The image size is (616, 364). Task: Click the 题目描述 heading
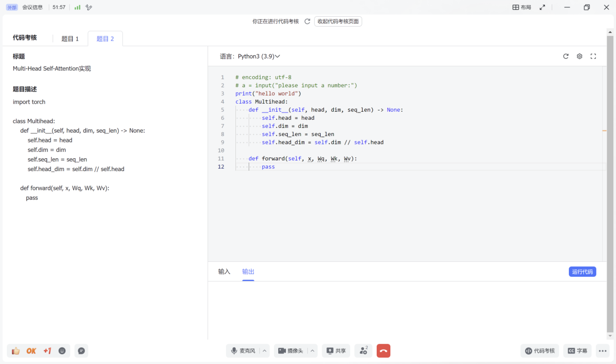(x=25, y=89)
